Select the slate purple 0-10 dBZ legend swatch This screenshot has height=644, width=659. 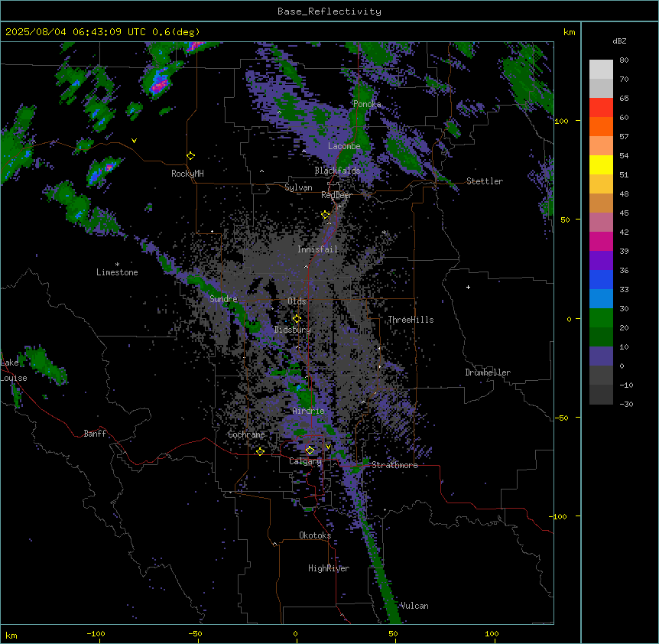click(x=601, y=356)
